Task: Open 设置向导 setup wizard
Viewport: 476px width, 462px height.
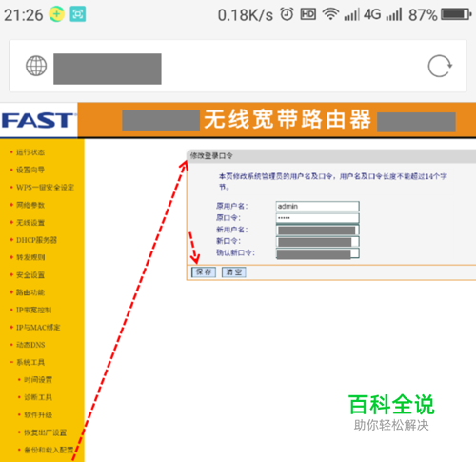Action: tap(30, 170)
